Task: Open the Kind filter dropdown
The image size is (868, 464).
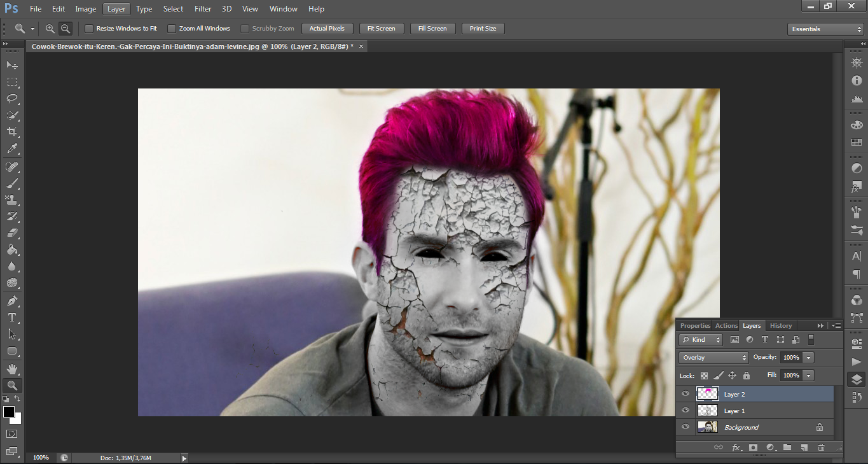Action: [x=700, y=340]
